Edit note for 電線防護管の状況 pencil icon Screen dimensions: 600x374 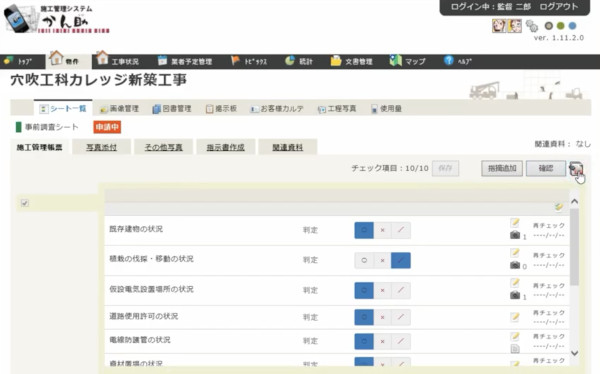pyautogui.click(x=515, y=336)
